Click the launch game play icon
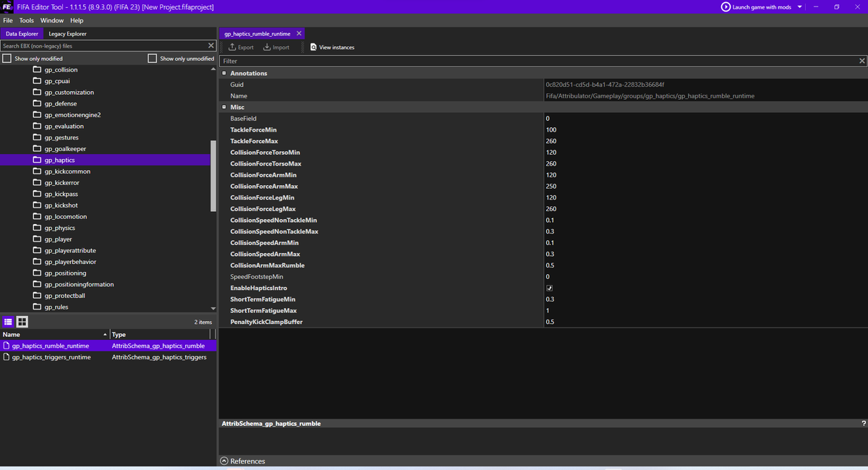Image resolution: width=868 pixels, height=470 pixels. point(726,7)
